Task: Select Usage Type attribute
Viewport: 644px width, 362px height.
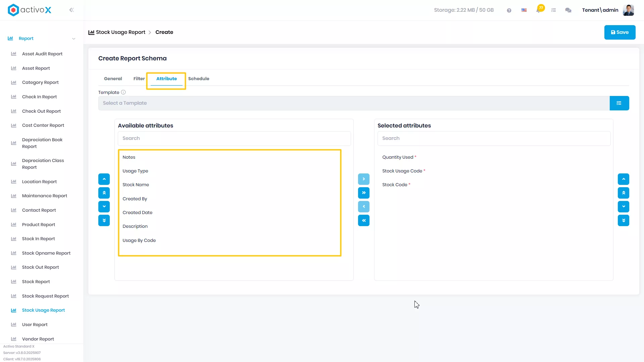Action: pyautogui.click(x=135, y=171)
